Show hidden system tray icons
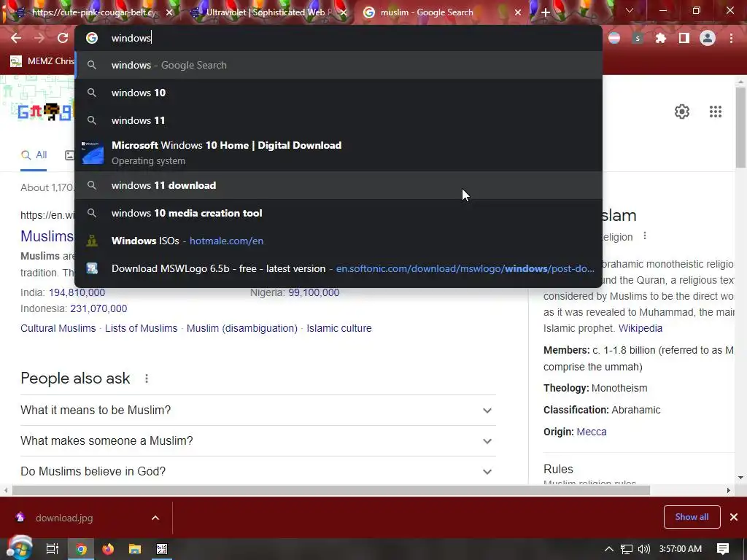The height and width of the screenshot is (560, 747). pos(608,549)
